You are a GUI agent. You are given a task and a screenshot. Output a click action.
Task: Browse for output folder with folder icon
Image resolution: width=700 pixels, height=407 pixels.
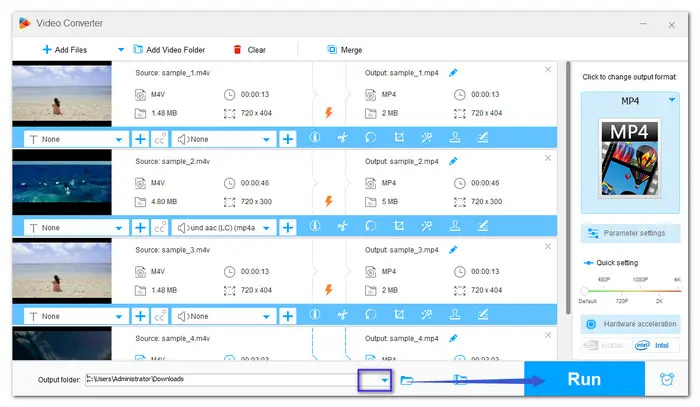(407, 380)
